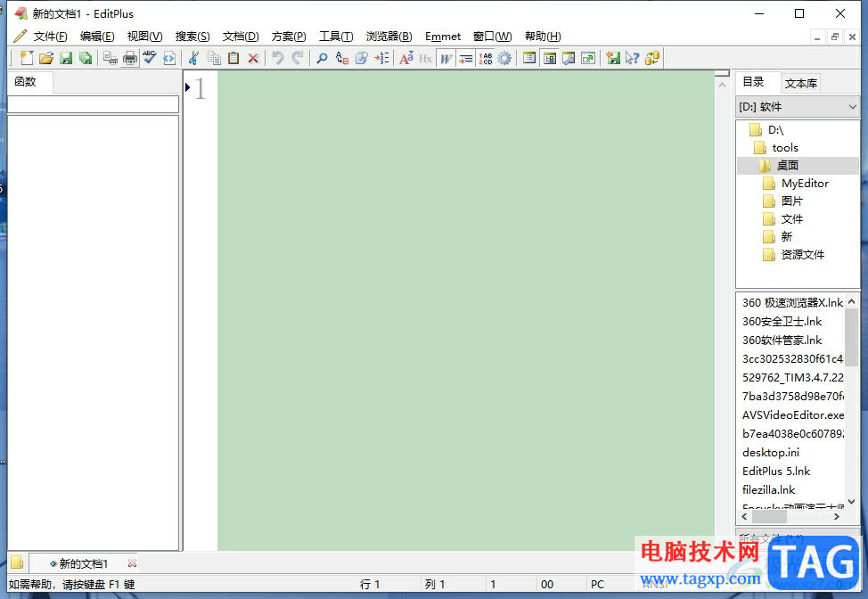Open Preferences gear icon
The height and width of the screenshot is (599, 868).
click(x=505, y=58)
